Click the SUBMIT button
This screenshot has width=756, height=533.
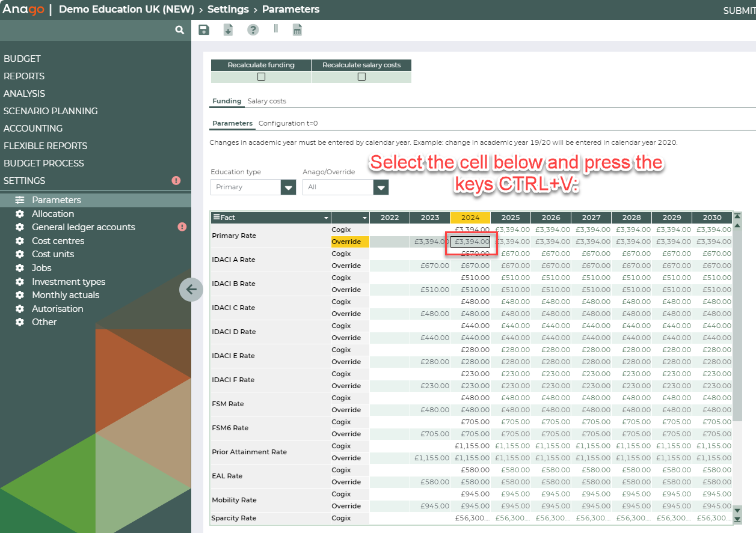click(x=739, y=10)
